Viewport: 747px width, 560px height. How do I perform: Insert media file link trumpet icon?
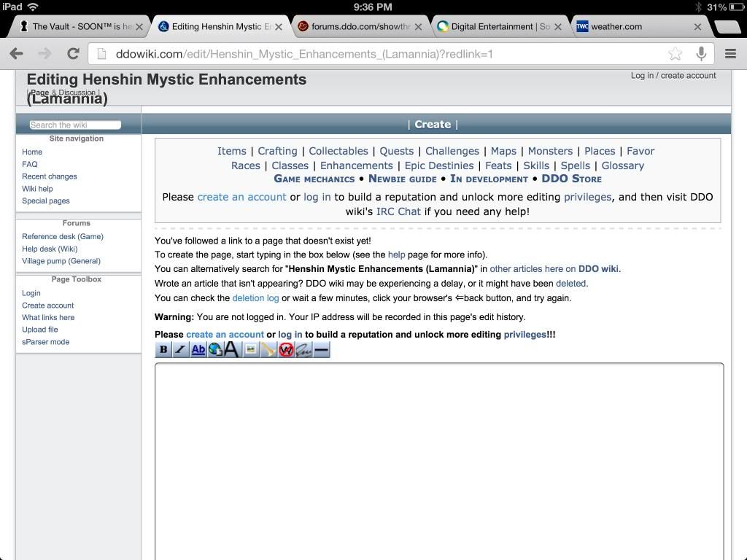[268, 350]
